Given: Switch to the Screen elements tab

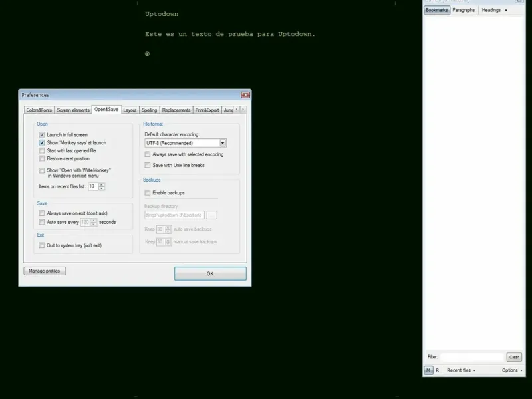Looking at the screenshot, I should [73, 110].
